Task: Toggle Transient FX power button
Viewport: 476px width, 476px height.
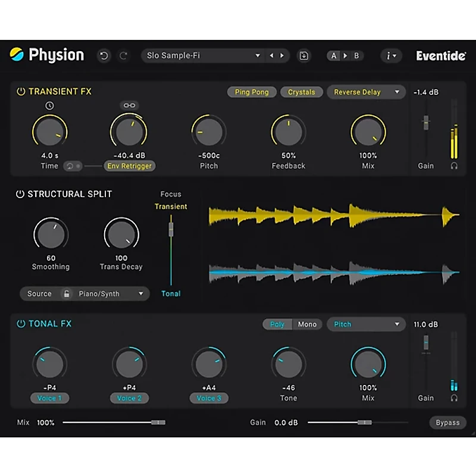Action: tap(21, 92)
